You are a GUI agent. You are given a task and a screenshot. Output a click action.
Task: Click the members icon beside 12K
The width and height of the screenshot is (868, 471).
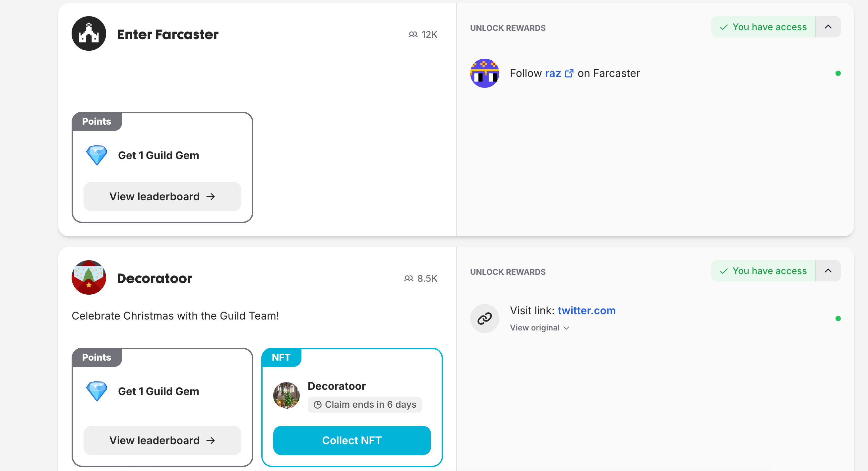(x=413, y=34)
